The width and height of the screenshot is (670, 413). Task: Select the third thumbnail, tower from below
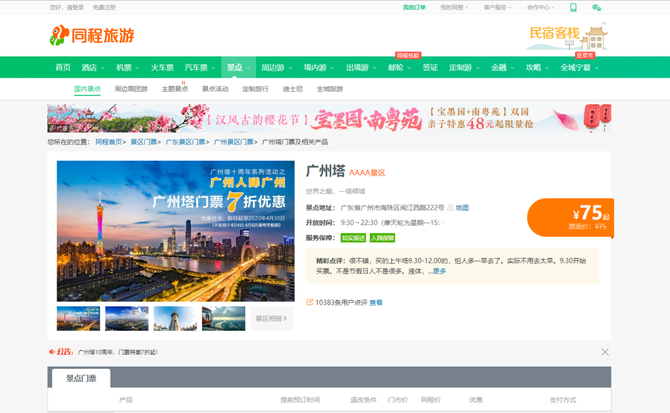pyautogui.click(x=175, y=319)
